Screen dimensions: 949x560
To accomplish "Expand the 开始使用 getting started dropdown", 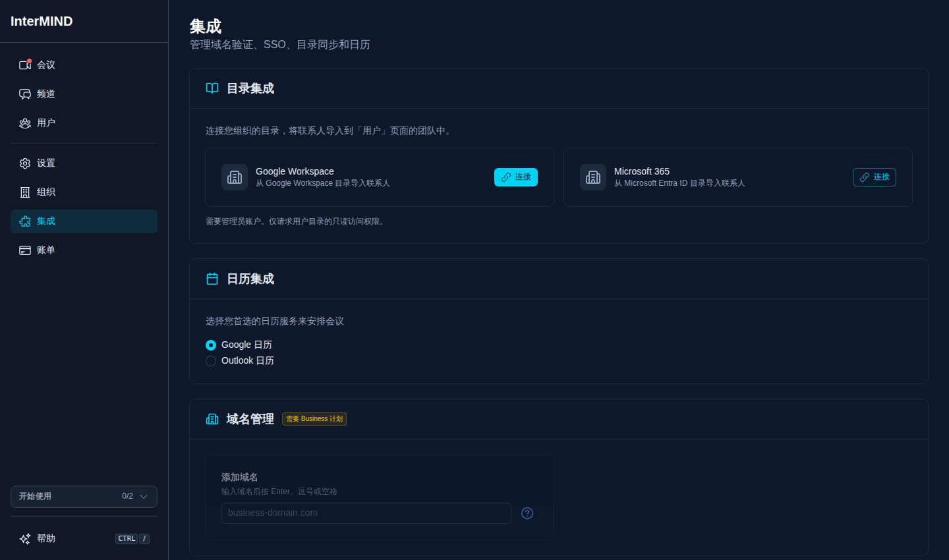I will [84, 497].
